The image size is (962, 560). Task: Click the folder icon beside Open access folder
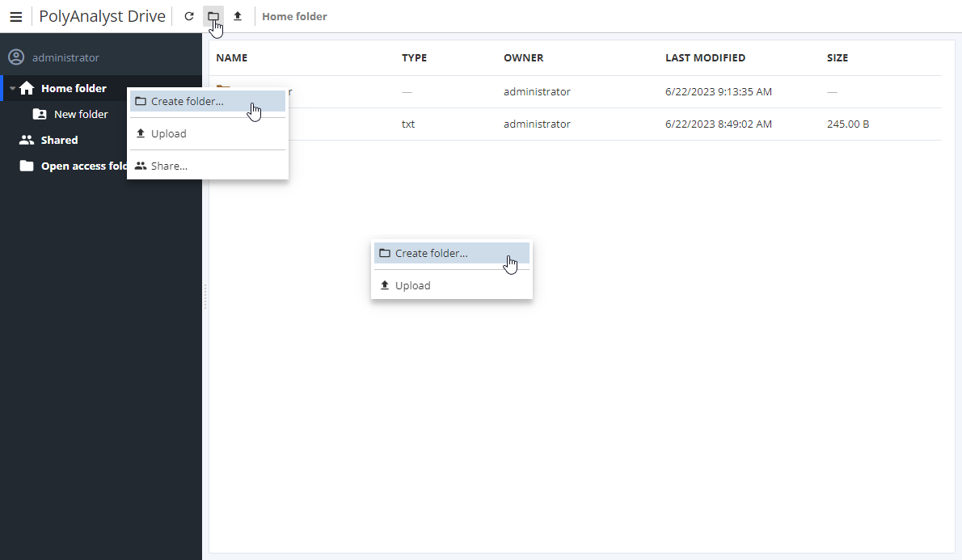tap(26, 166)
